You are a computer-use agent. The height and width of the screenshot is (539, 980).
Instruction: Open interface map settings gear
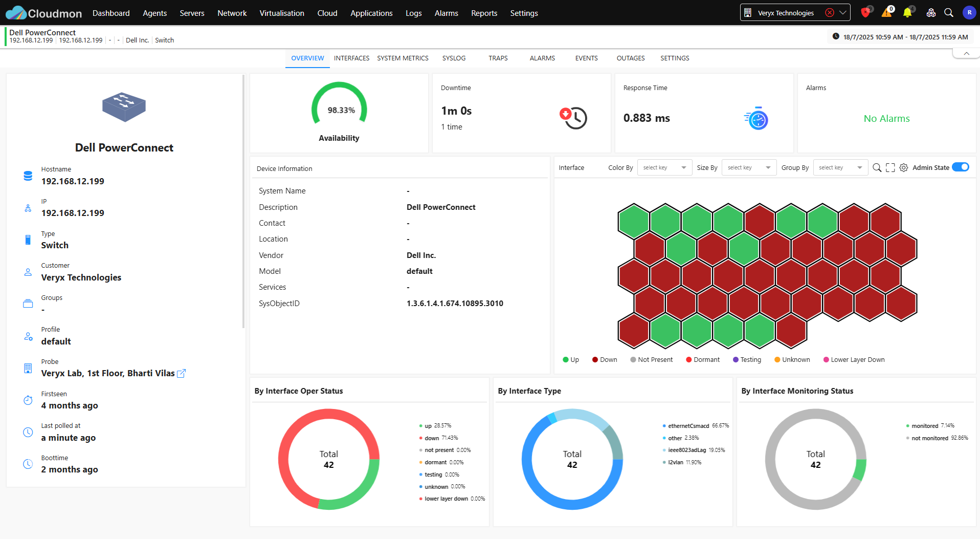[x=904, y=168]
